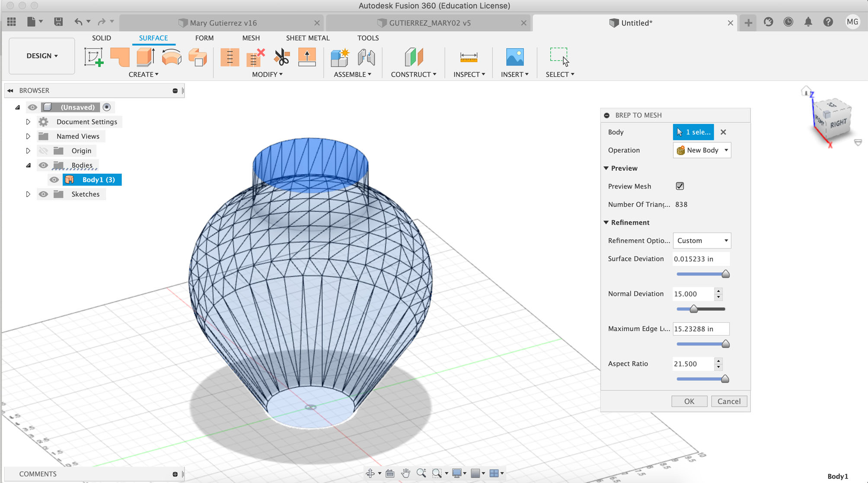Click the notifications bell icon
The height and width of the screenshot is (483, 868).
(808, 22)
